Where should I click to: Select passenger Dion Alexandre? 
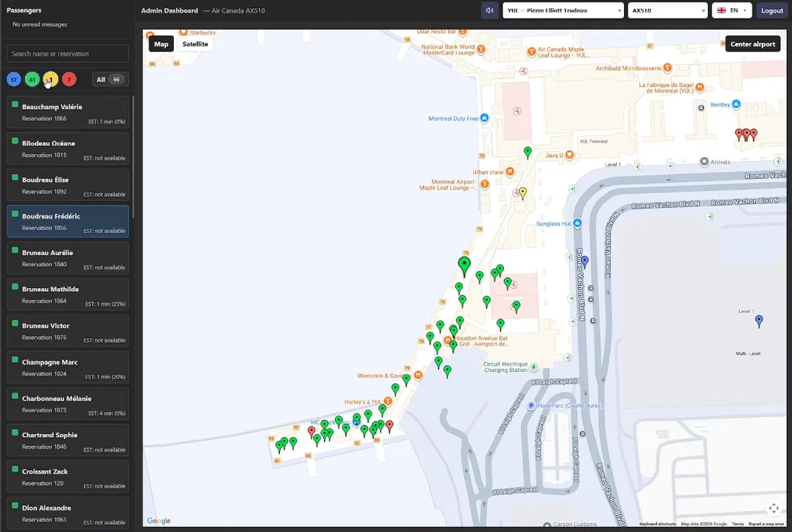68,513
